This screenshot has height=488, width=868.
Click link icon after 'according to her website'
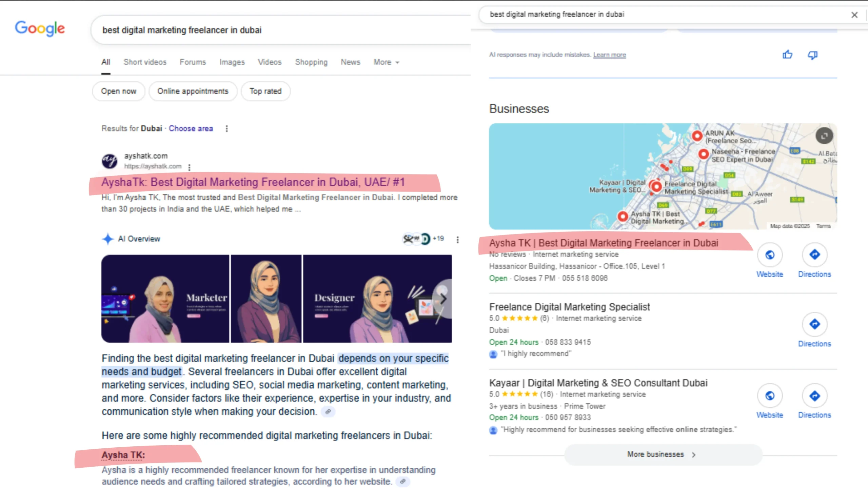pyautogui.click(x=402, y=482)
